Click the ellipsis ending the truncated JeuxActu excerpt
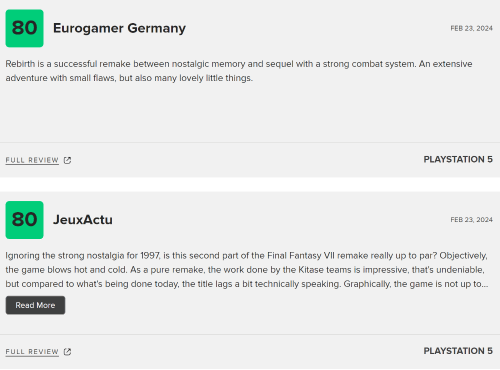 coord(485,284)
